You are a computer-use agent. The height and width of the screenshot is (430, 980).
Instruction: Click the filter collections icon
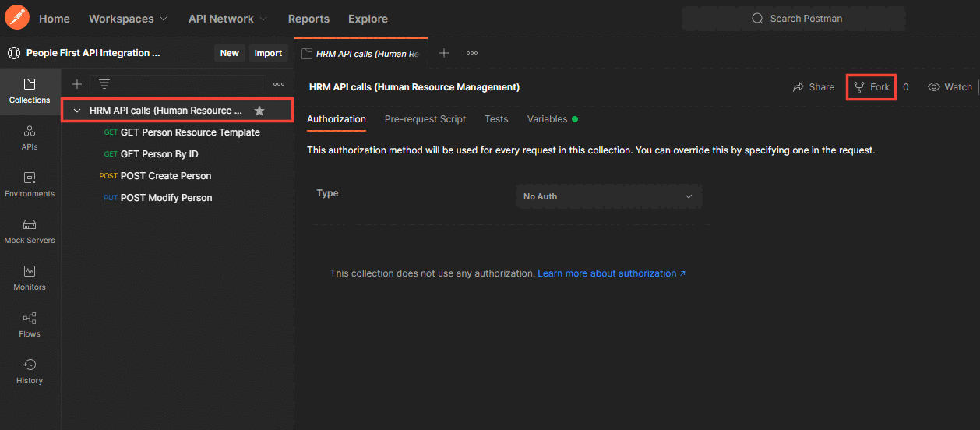(104, 84)
